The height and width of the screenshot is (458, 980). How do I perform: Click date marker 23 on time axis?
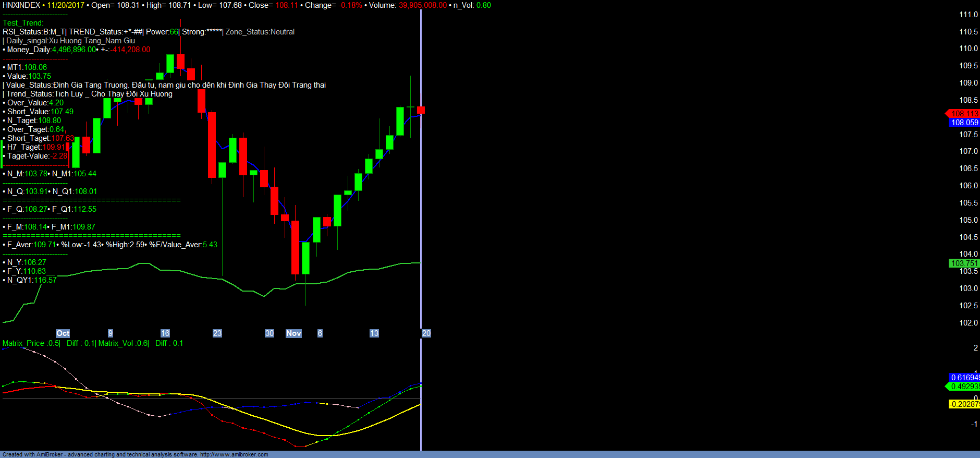point(217,333)
